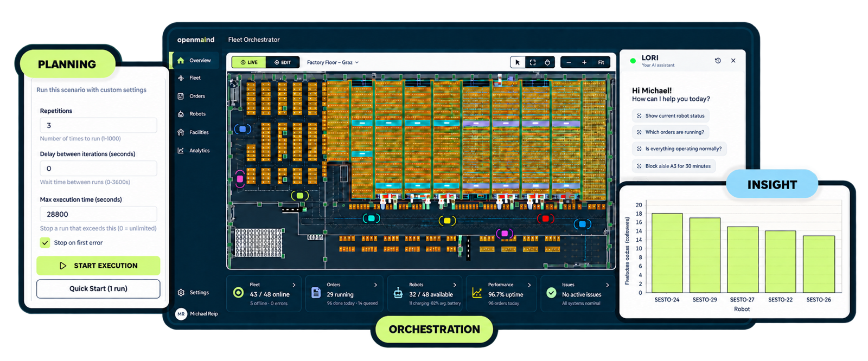Click the SESTO-29 bar in chart

pos(705,255)
